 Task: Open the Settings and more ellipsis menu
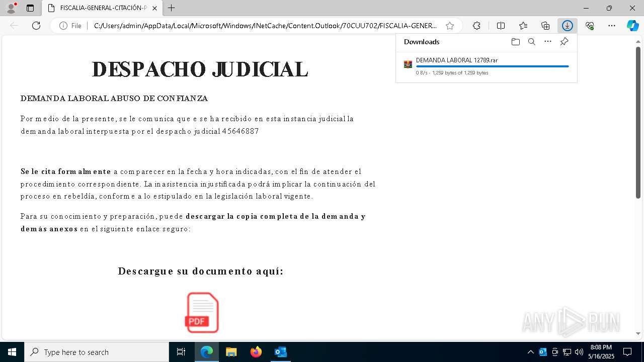[612, 26]
